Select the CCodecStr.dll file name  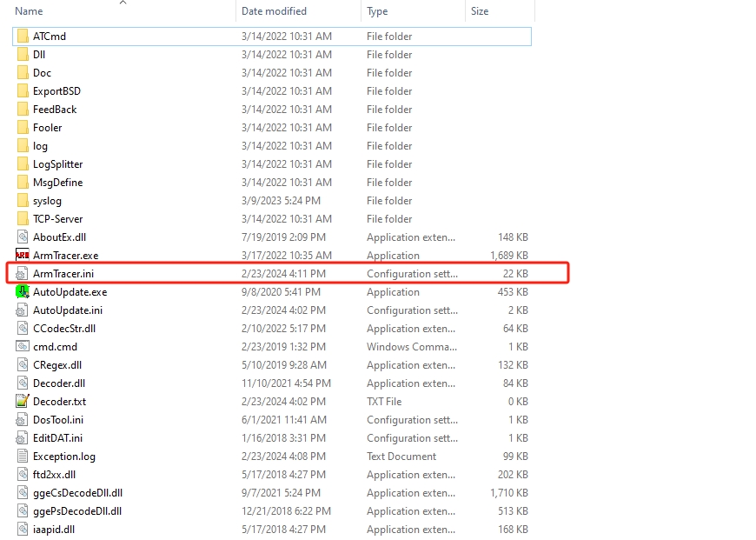[64, 329]
